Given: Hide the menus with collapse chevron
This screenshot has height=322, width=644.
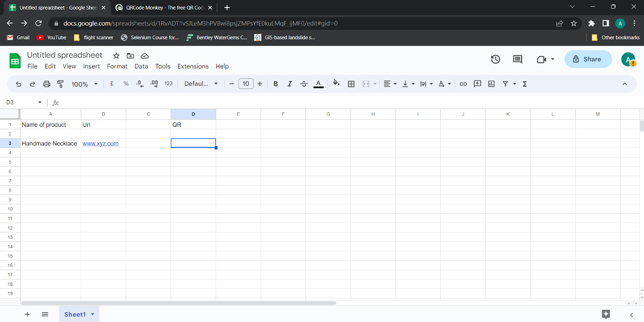Looking at the screenshot, I should coord(625,84).
